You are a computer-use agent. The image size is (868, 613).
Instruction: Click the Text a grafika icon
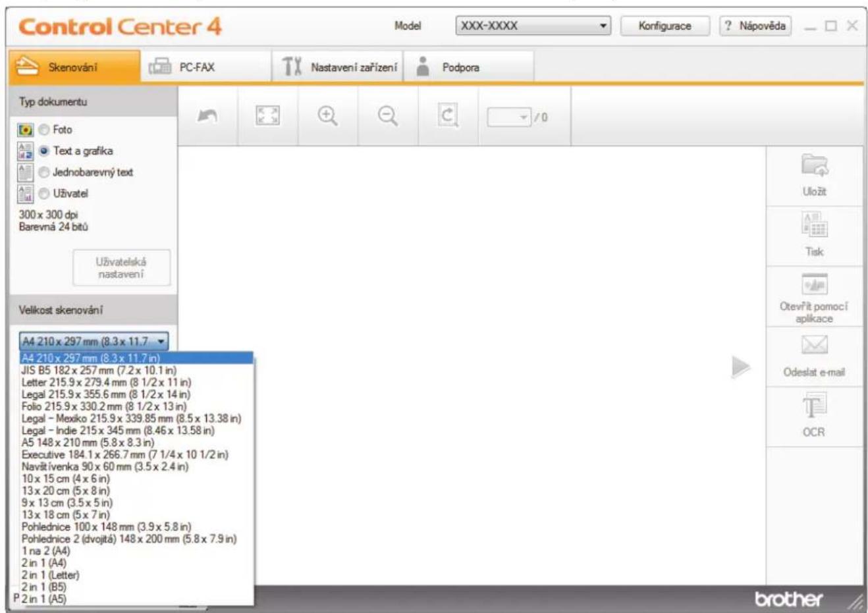tap(25, 151)
